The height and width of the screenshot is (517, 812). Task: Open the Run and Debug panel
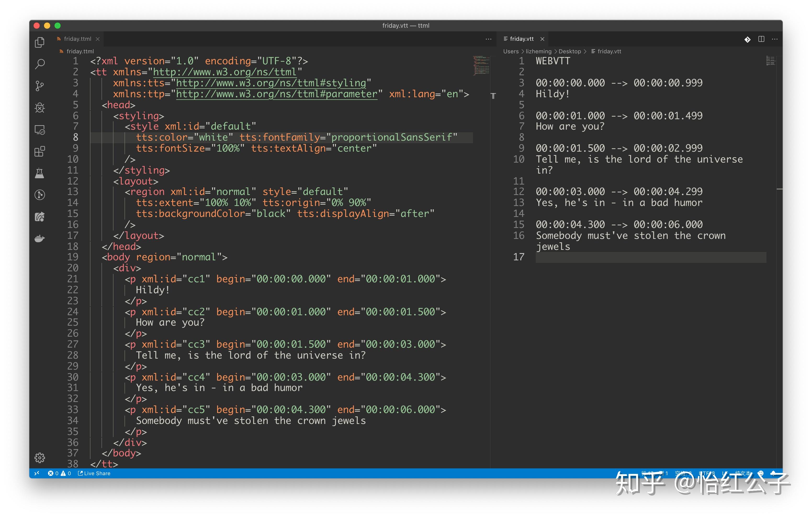40,108
